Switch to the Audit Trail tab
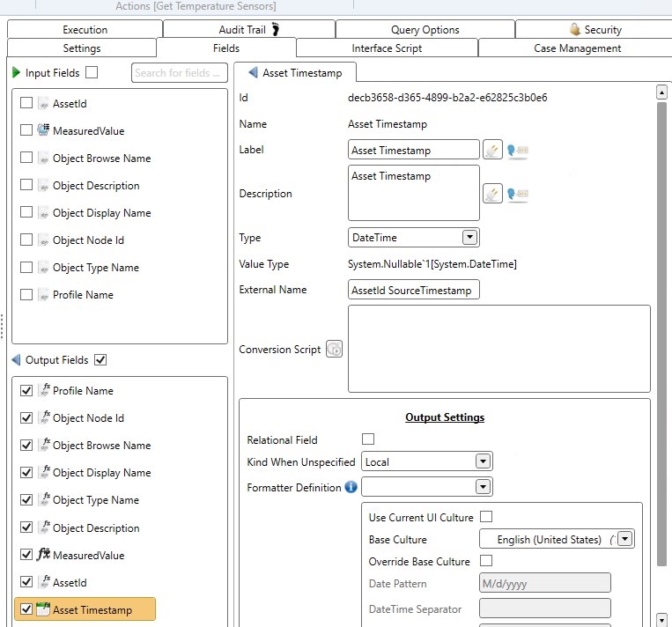The image size is (672, 627). coord(249,30)
